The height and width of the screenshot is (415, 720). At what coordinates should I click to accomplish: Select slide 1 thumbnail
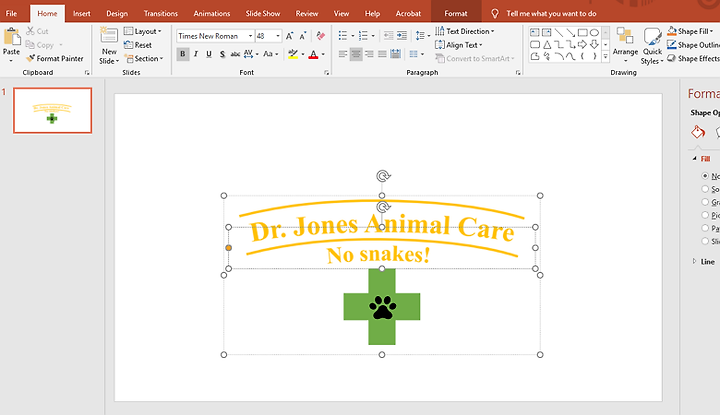(52, 110)
